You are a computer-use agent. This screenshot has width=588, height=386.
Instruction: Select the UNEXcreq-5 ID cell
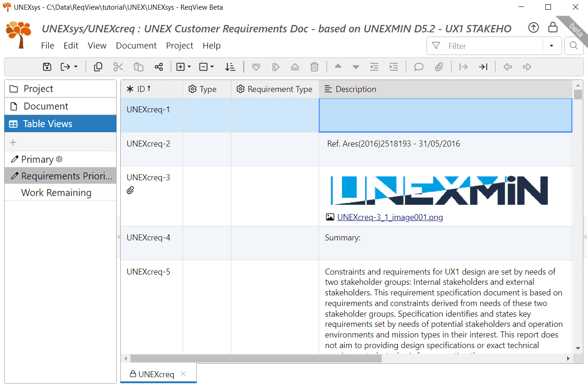(152, 306)
